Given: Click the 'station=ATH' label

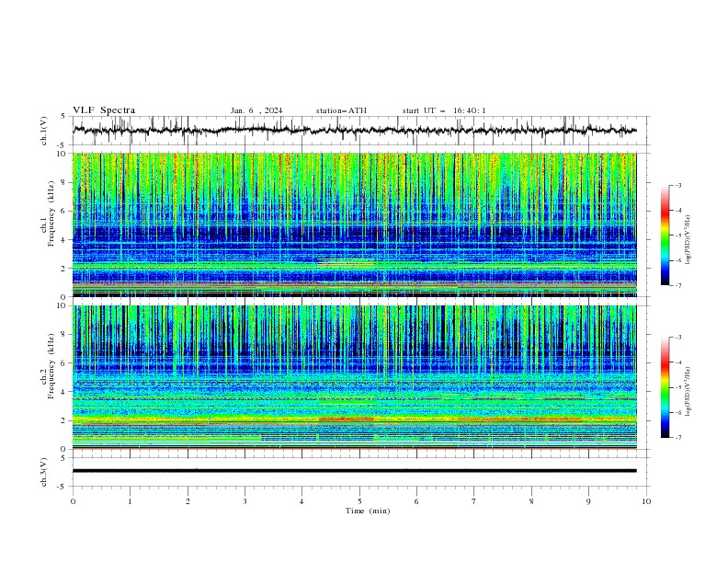Looking at the screenshot, I should click(x=341, y=110).
